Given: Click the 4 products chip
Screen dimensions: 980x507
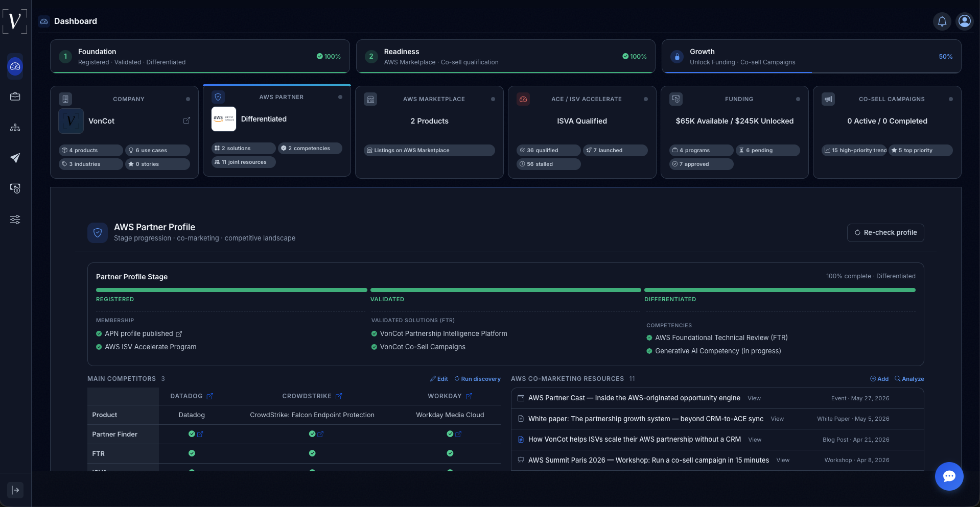Looking at the screenshot, I should [90, 150].
